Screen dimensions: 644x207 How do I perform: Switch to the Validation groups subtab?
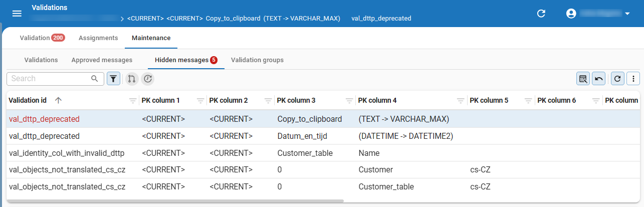point(257,60)
